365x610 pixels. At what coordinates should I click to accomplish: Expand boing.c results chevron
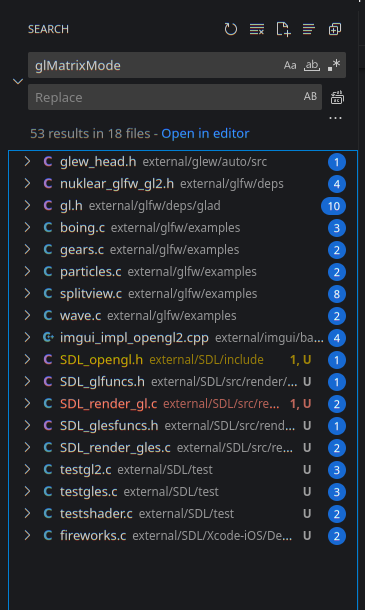pyautogui.click(x=27, y=227)
